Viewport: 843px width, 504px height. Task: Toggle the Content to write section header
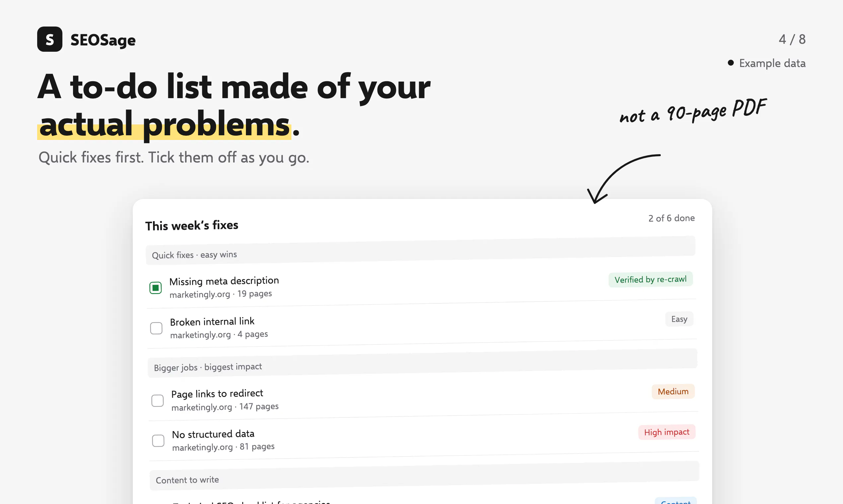(424, 475)
